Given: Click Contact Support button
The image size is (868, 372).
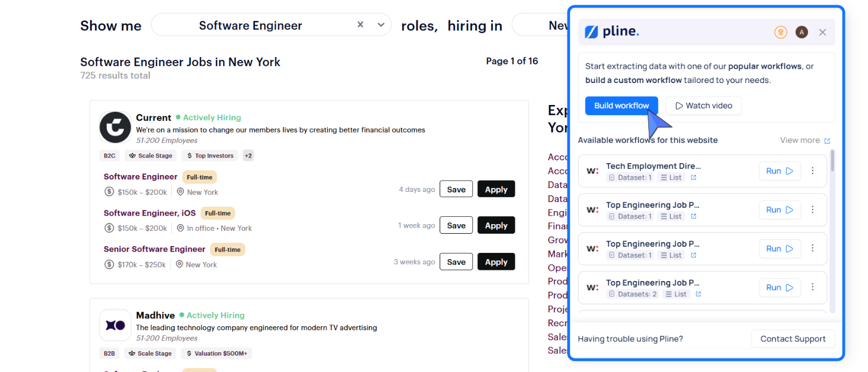Looking at the screenshot, I should click(x=793, y=339).
